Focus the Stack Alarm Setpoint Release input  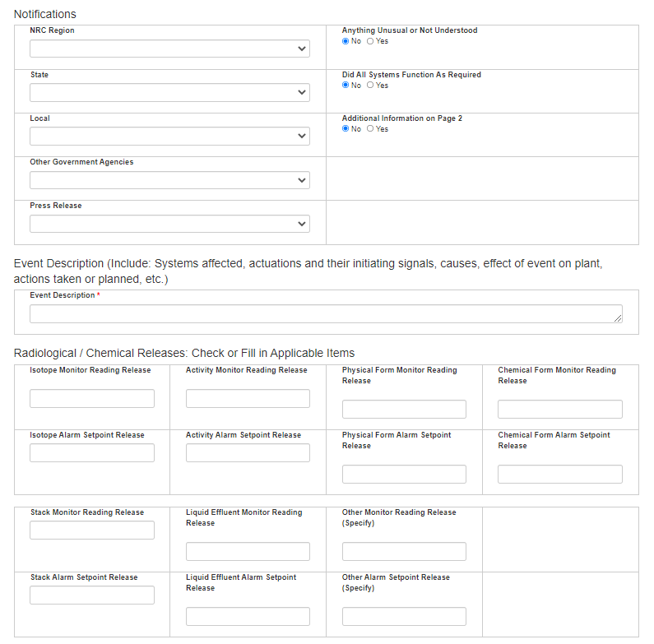pos(92,595)
